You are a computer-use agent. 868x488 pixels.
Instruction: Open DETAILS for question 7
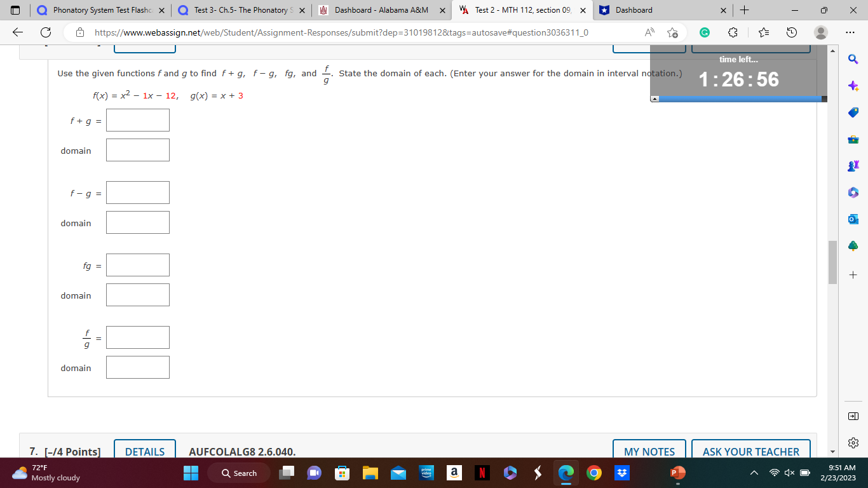pyautogui.click(x=145, y=451)
